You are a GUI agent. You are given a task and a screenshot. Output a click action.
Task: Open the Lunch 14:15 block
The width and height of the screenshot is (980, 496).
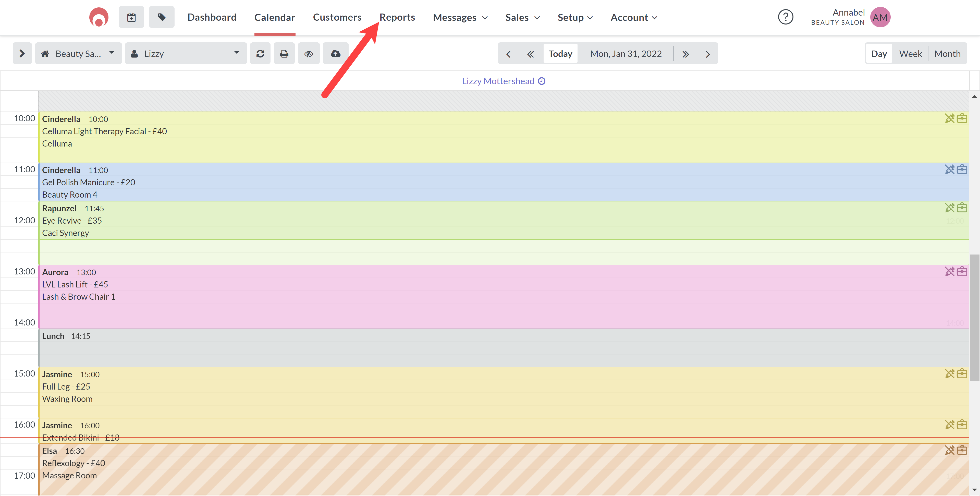tap(504, 348)
